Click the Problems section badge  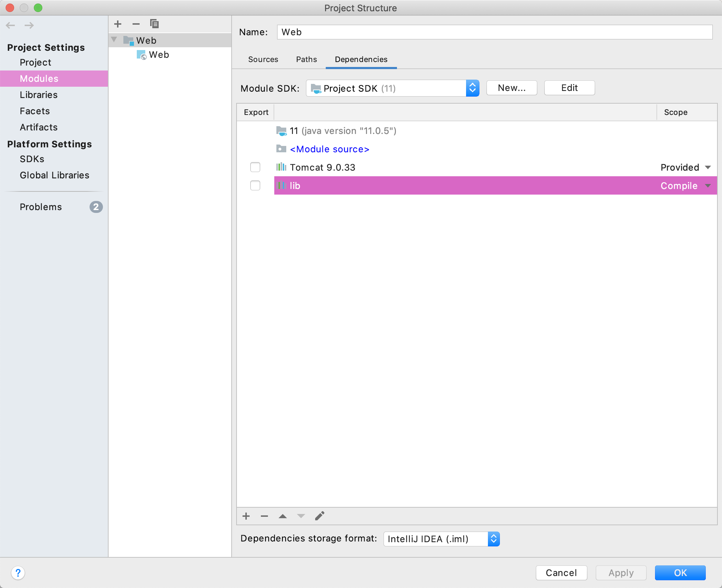click(x=96, y=207)
